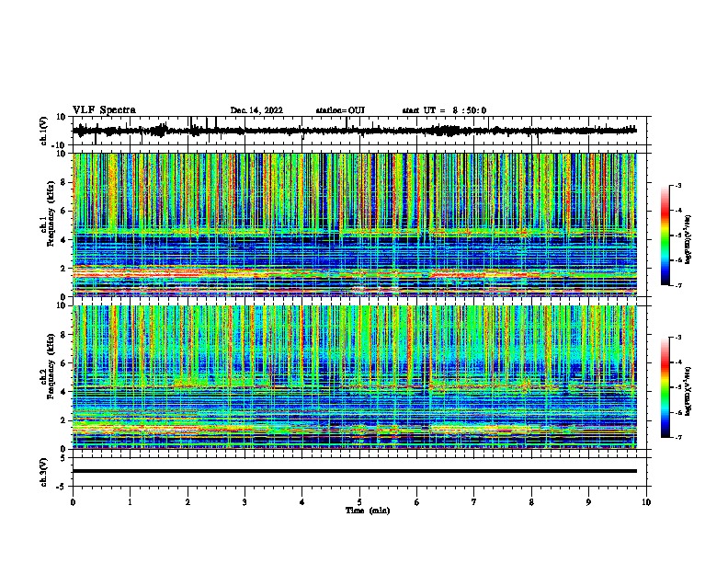Select the "start UT = 8:50:0" header text

tap(444, 110)
